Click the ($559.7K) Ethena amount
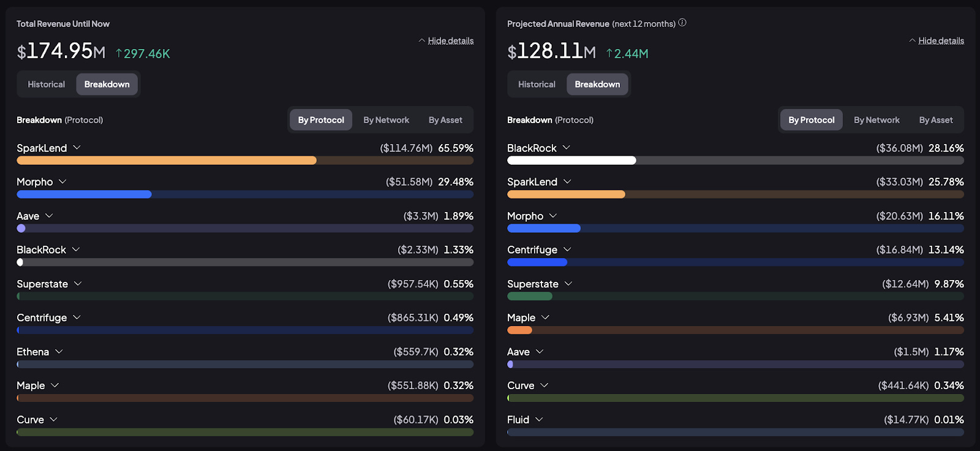Screen dimensions: 980x451 point(416,352)
